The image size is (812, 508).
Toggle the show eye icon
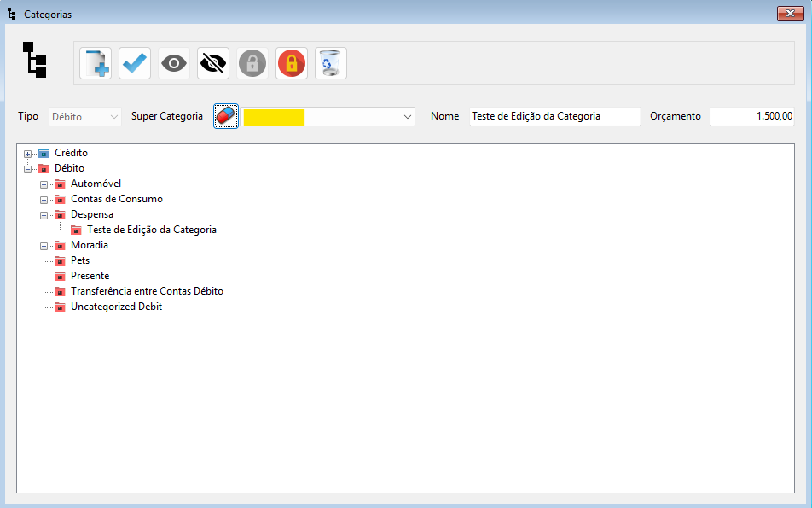174,63
